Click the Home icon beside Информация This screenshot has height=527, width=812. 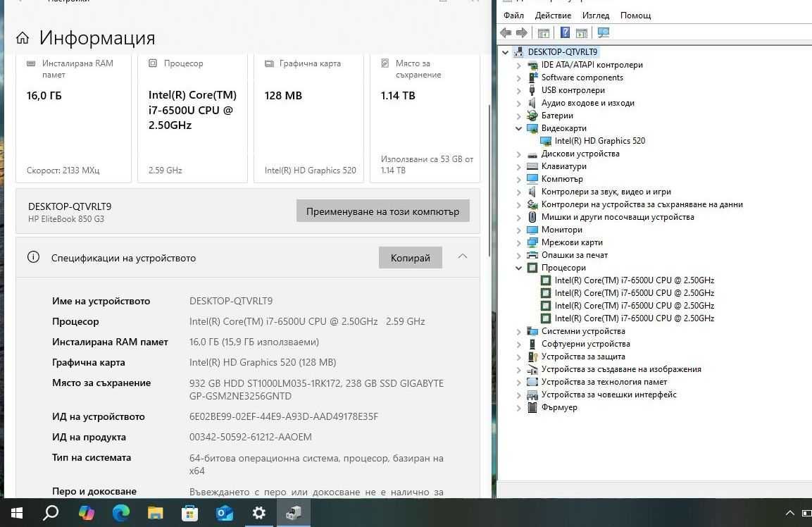click(x=23, y=38)
